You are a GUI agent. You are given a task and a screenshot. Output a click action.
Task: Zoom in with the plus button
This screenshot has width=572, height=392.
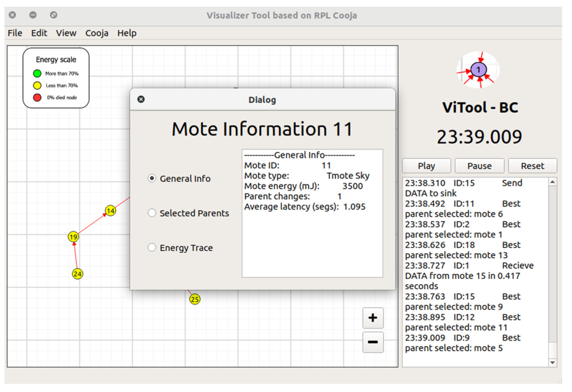373,318
